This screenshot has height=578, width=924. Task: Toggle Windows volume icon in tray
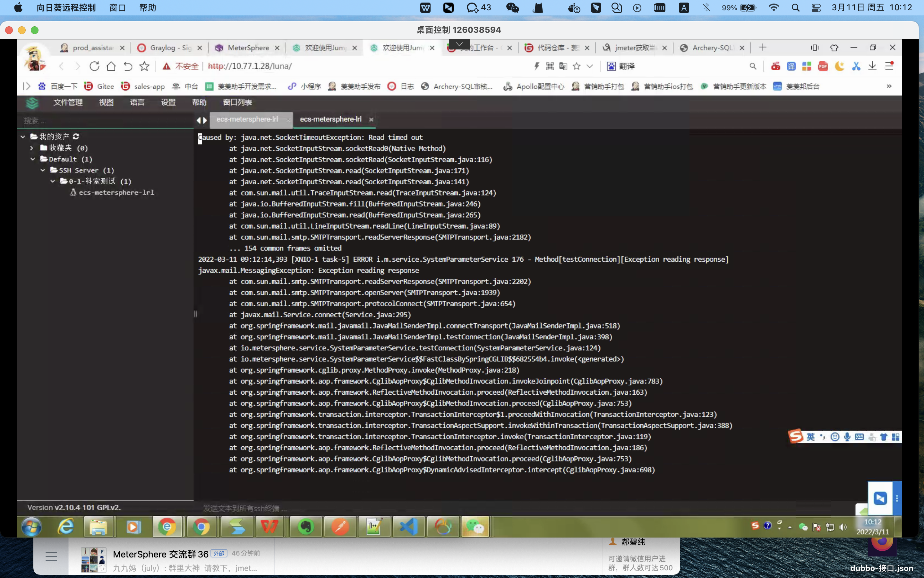click(843, 527)
